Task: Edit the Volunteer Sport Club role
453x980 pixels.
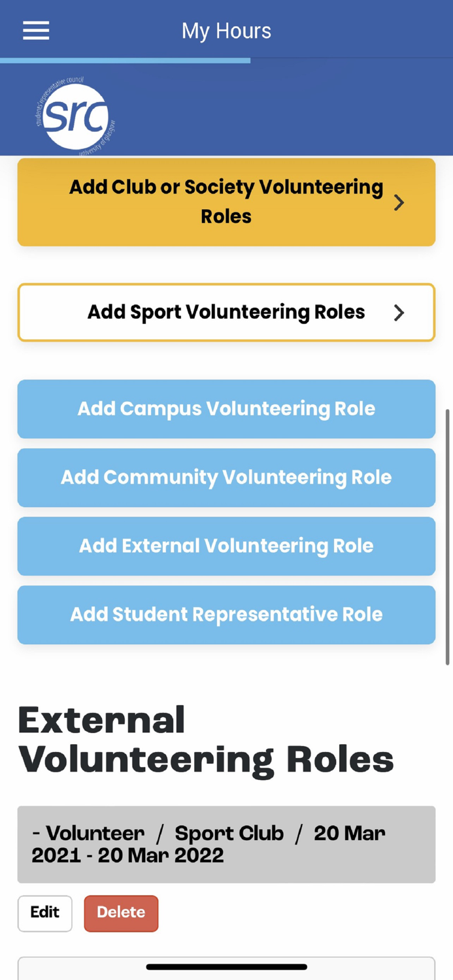Action: point(44,913)
